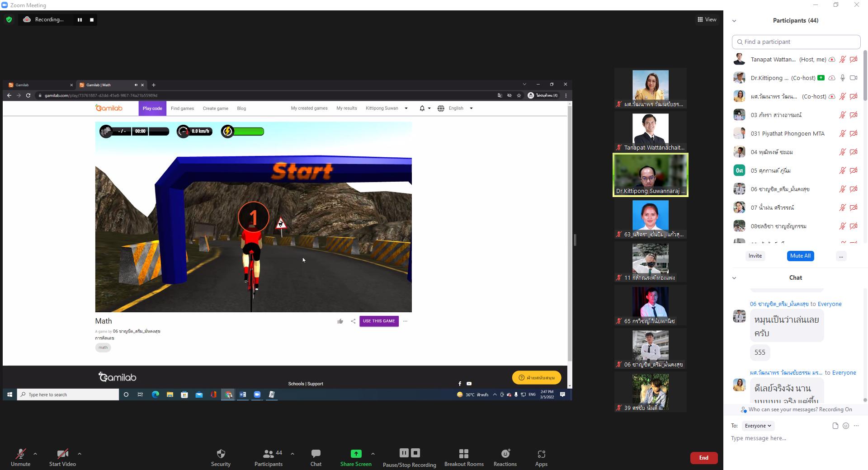
Task: Click the green energy bar in game
Action: tap(249, 132)
